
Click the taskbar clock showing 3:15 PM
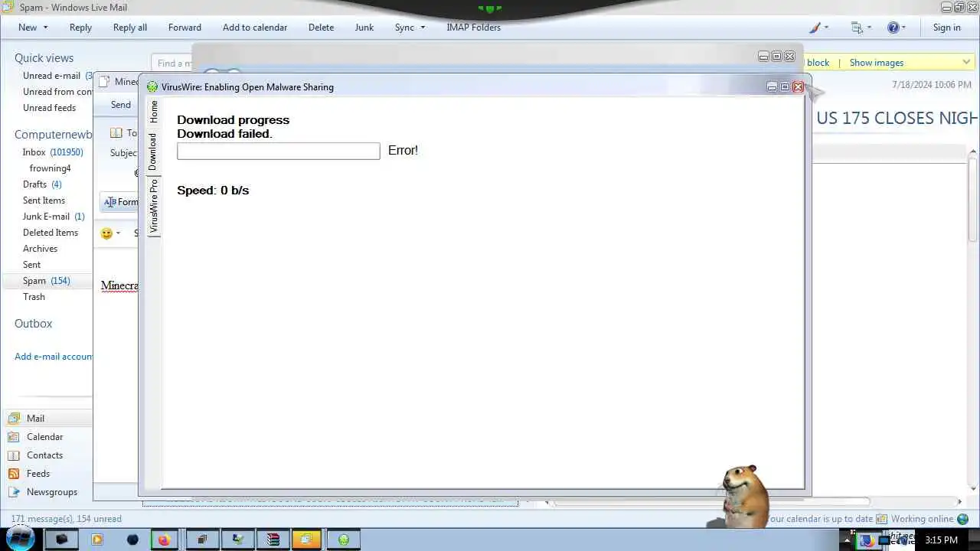pos(941,540)
